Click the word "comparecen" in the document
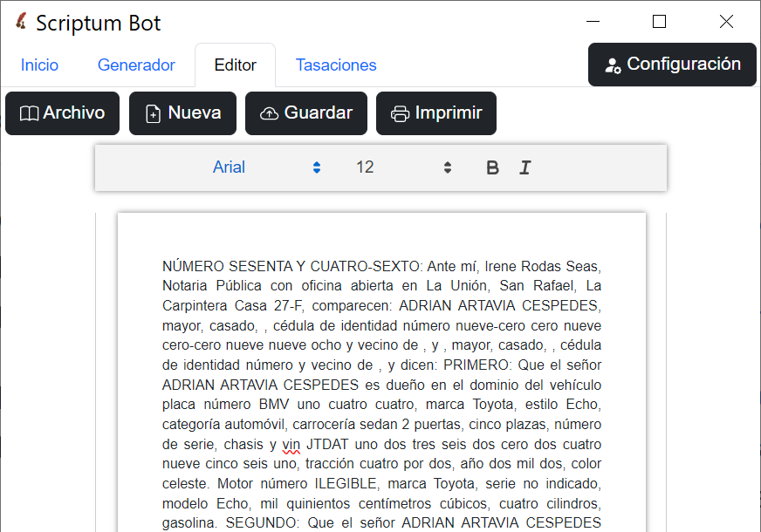Screen dimensions: 761x532 tap(351, 305)
